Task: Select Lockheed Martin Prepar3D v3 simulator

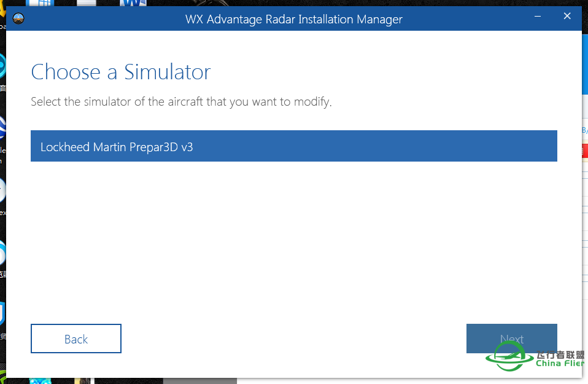Action: click(293, 146)
